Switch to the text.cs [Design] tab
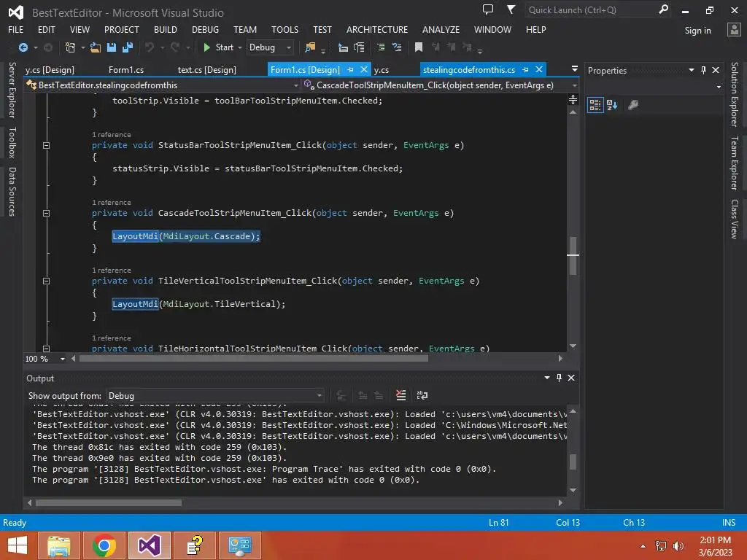 click(206, 70)
